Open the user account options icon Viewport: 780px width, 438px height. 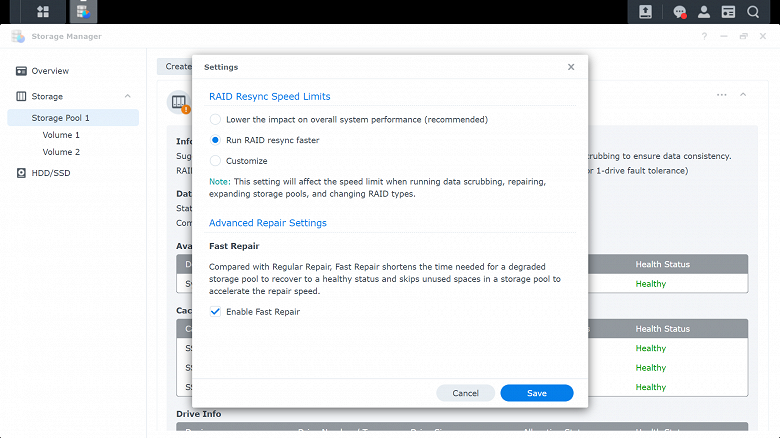pyautogui.click(x=703, y=12)
